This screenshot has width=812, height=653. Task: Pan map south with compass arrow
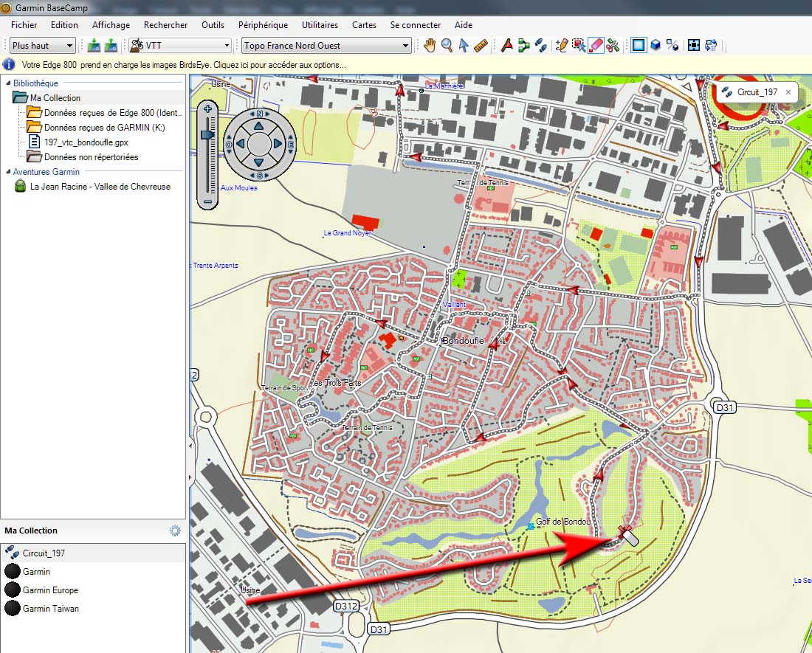258,162
